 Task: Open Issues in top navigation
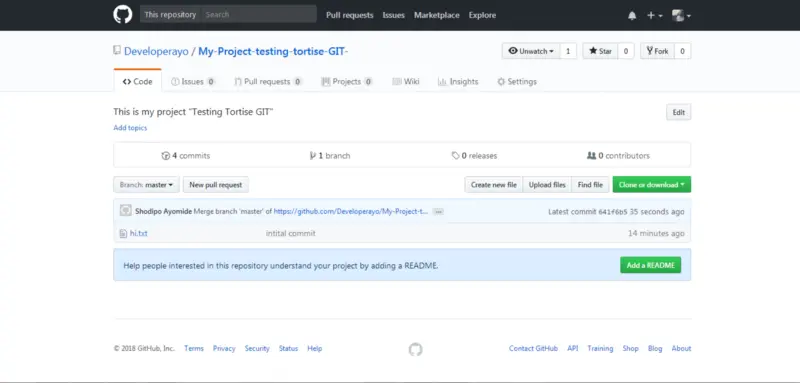pyautogui.click(x=393, y=15)
